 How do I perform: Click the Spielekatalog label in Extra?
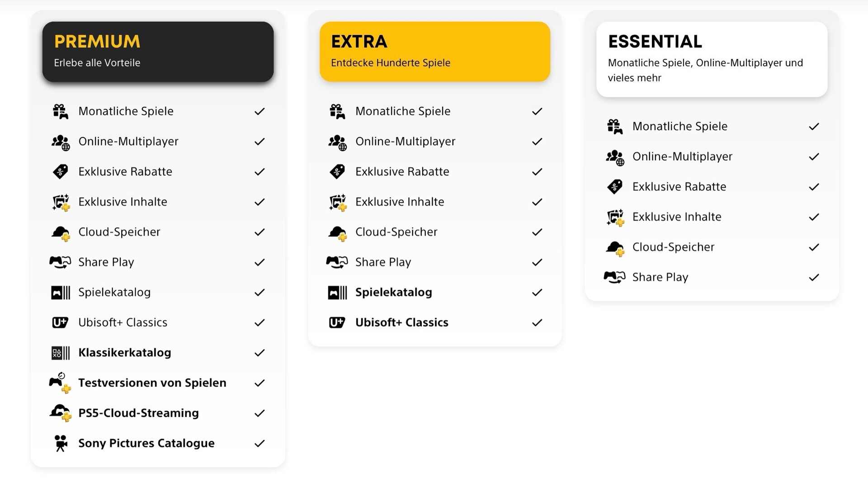pyautogui.click(x=393, y=293)
